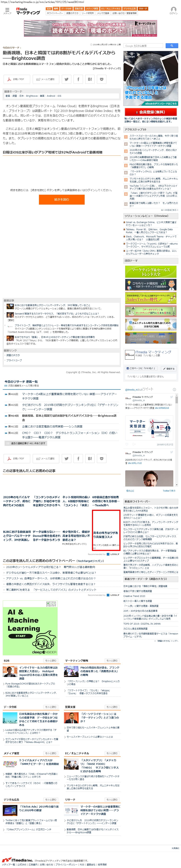Bookmark article with Hatena B! icon
This screenshot has width=181, height=868.
click(x=90, y=79)
